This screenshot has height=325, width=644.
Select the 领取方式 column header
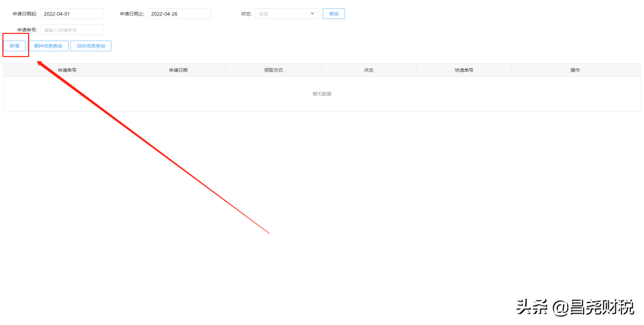[x=273, y=70]
